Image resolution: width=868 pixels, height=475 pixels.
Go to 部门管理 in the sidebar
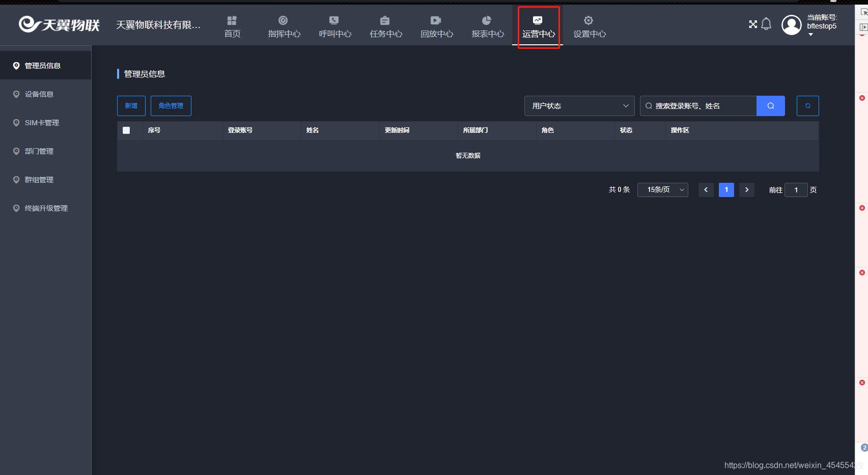45,151
